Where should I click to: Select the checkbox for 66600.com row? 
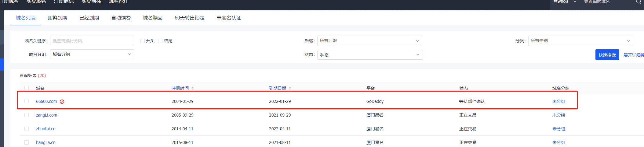27,101
